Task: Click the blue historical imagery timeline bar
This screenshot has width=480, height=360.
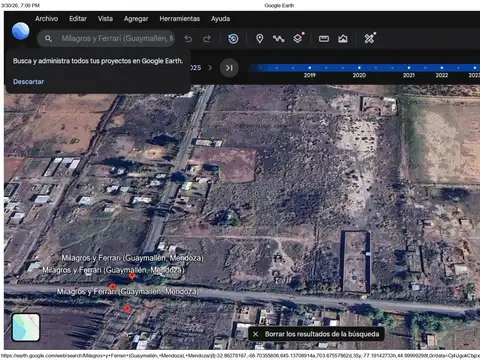Action: pyautogui.click(x=365, y=68)
